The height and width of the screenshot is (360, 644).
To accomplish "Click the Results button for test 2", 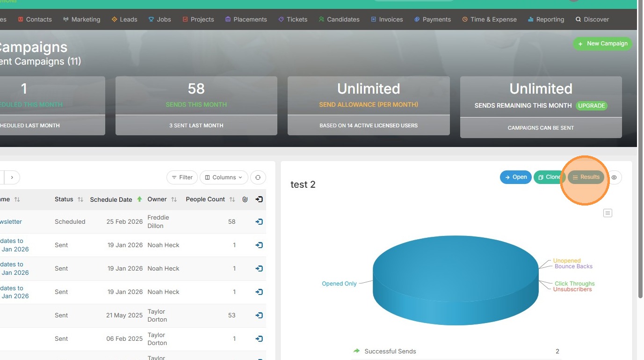I will [x=586, y=177].
